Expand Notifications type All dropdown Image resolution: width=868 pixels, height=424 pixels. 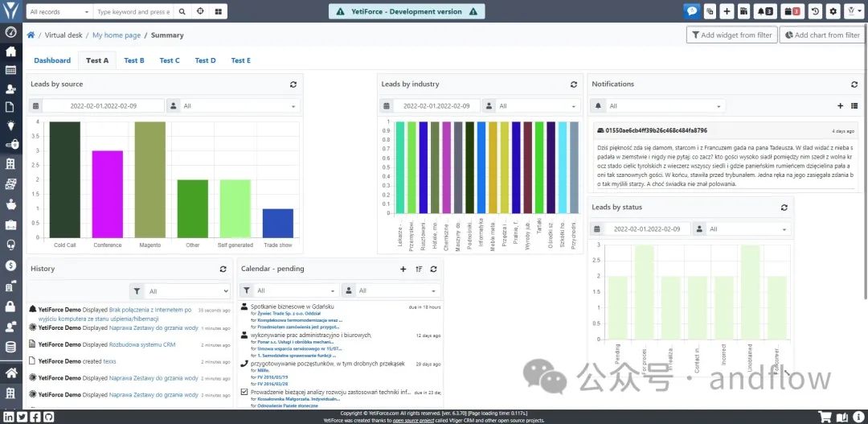pos(665,106)
